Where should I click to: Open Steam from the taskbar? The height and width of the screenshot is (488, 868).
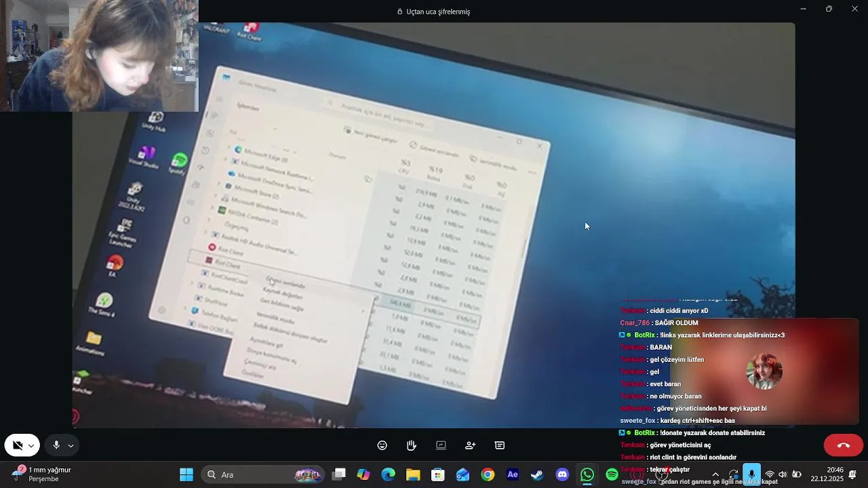537,474
